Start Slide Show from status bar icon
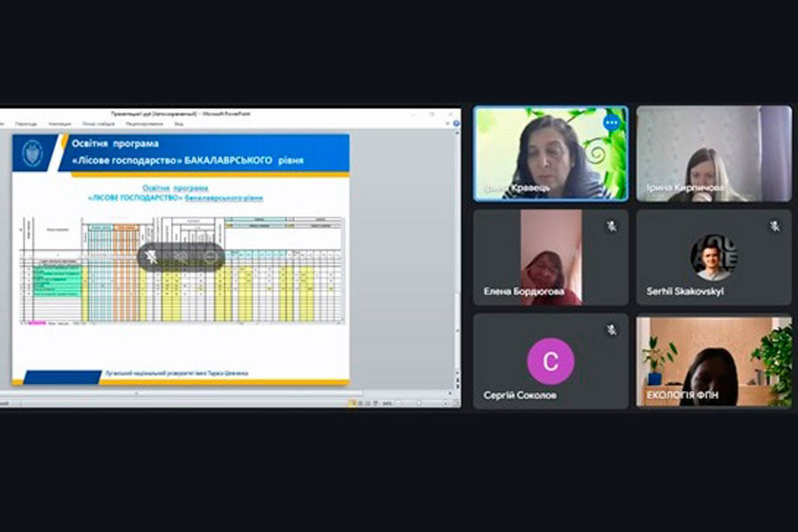This screenshot has height=532, width=798. click(x=376, y=403)
